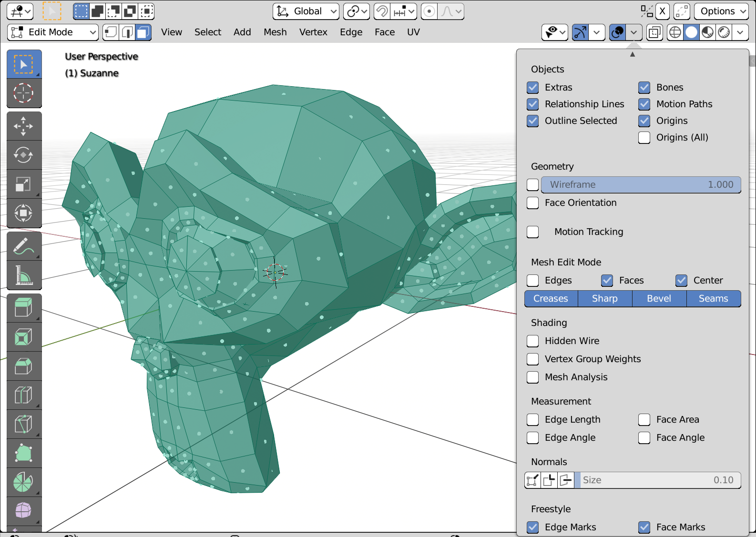756x537 pixels.
Task: Select the Measure ruler tool
Action: [x=24, y=275]
